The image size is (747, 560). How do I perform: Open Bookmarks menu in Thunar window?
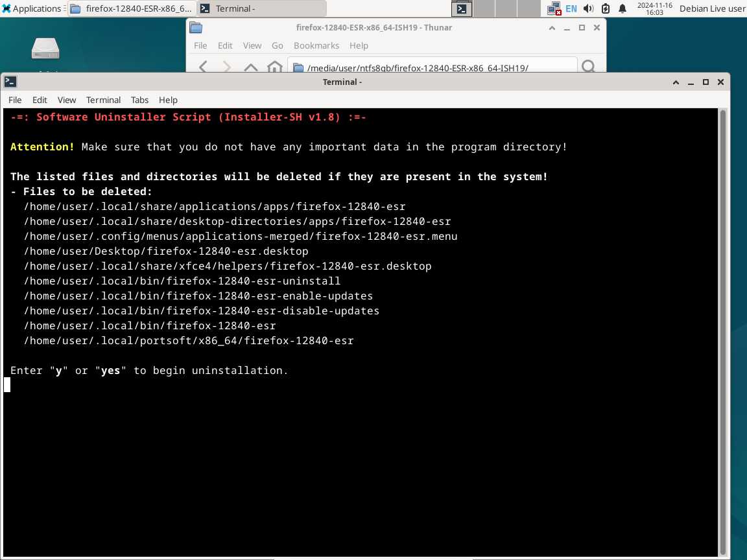point(316,46)
